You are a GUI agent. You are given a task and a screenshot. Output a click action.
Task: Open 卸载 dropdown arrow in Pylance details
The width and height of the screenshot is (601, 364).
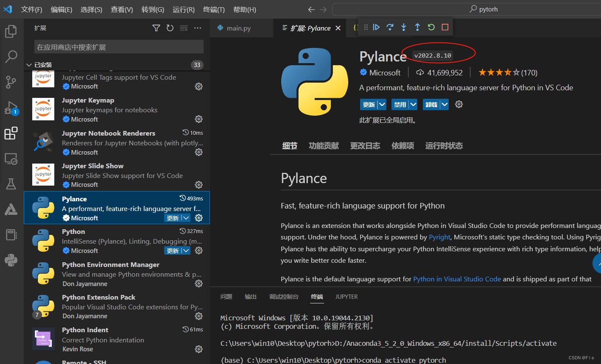click(444, 104)
